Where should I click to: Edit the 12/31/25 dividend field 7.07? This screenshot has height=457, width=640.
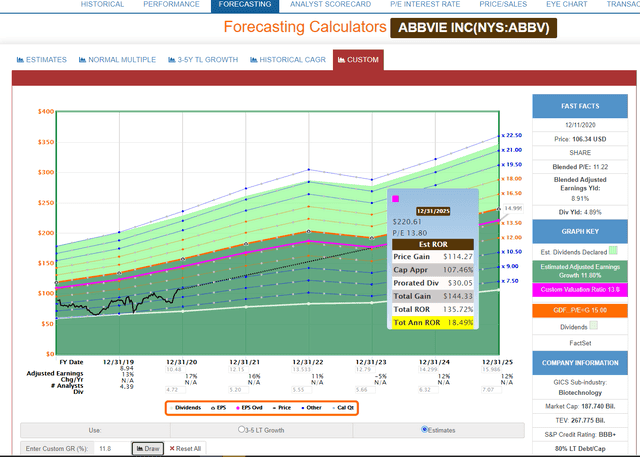tap(491, 390)
